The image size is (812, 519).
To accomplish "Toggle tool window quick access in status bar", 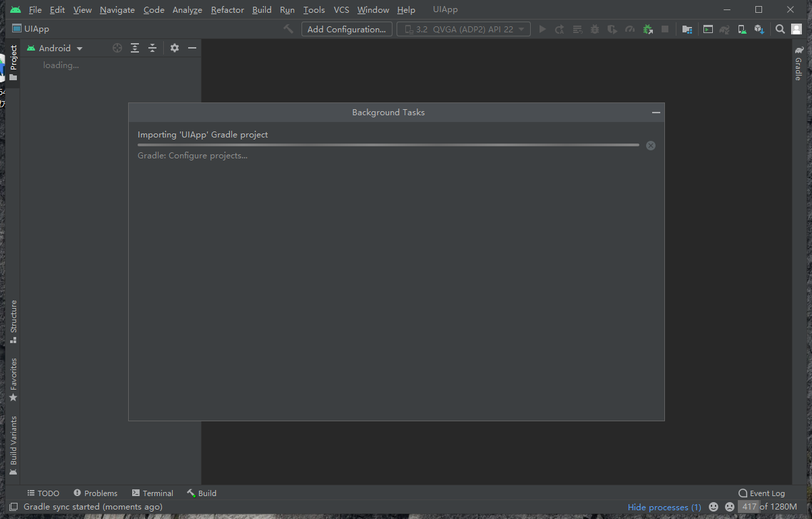I will [13, 507].
